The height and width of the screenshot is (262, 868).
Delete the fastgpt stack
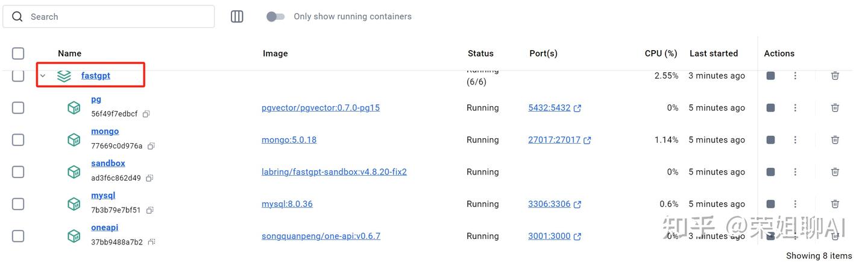pos(835,75)
